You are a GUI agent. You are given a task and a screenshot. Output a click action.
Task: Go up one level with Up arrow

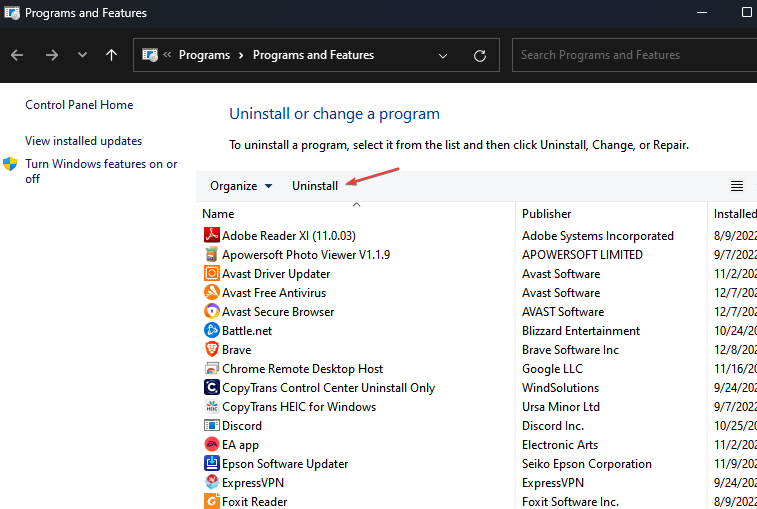(112, 55)
